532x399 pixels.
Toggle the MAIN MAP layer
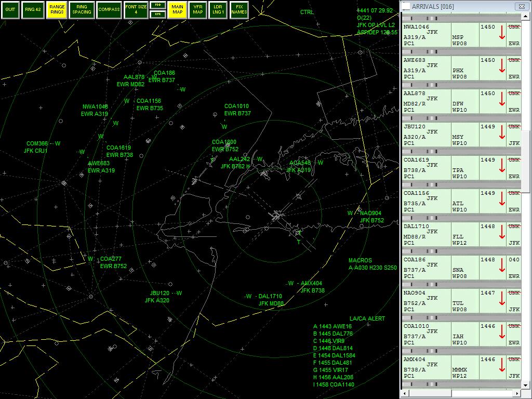(177, 9)
